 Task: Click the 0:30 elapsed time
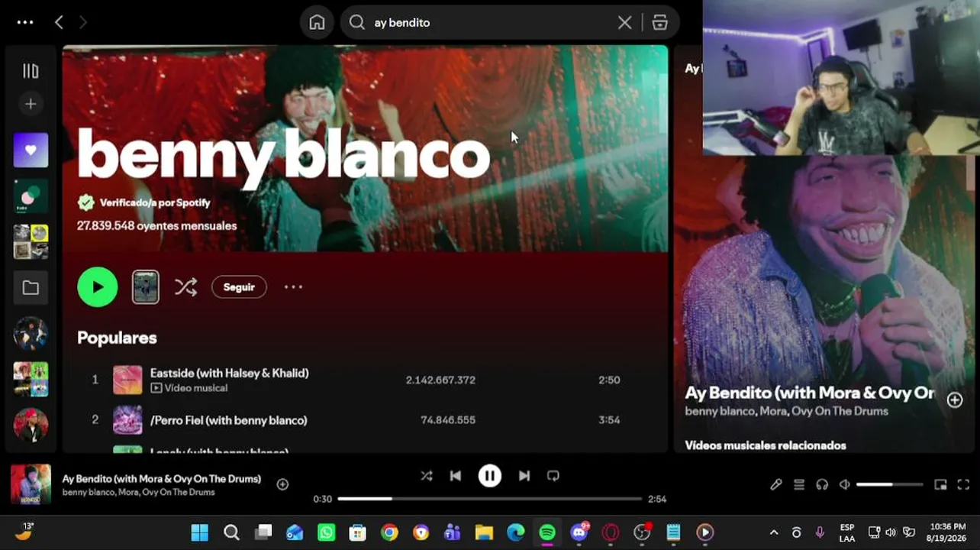click(322, 499)
